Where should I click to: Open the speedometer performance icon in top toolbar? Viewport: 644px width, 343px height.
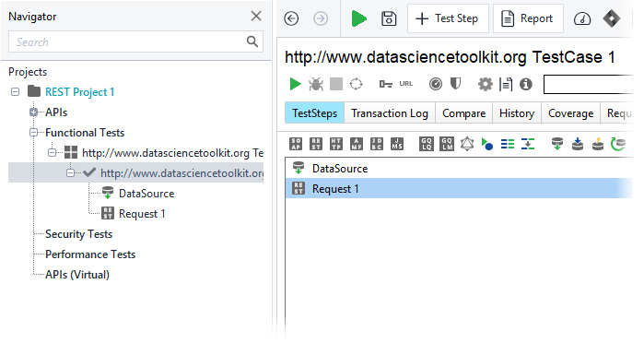pyautogui.click(x=582, y=18)
